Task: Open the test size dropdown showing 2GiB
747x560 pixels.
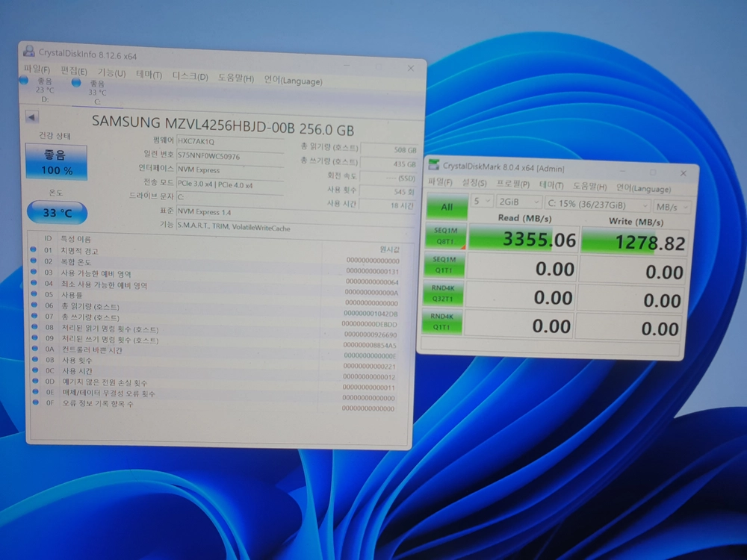Action: [518, 202]
